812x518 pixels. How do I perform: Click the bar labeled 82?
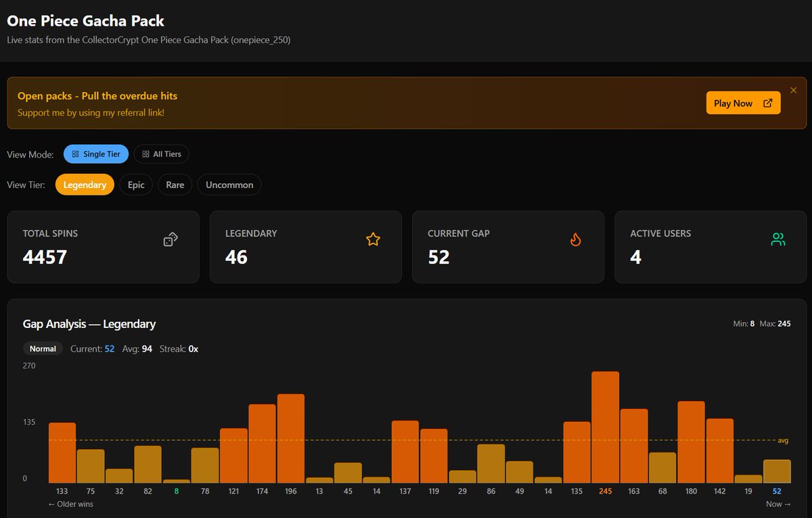click(148, 464)
